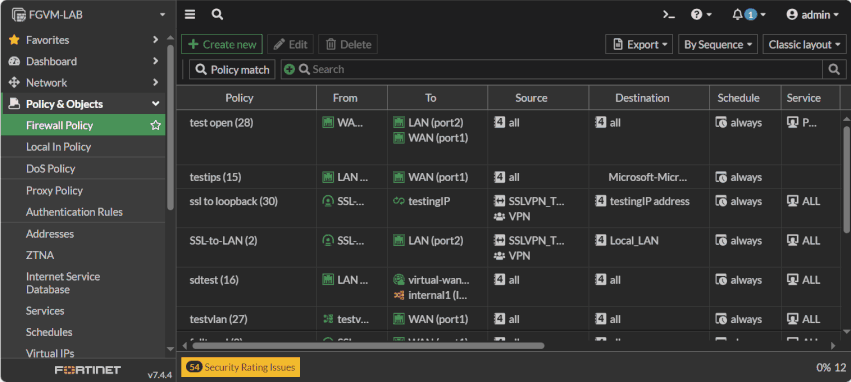Click the Create new button
Screen dimensions: 851x382
click(222, 44)
